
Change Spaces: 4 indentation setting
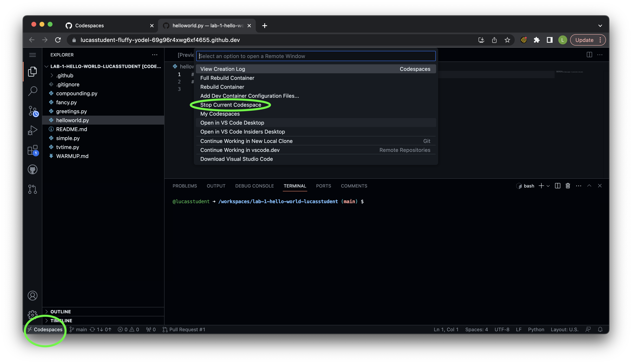pos(476,330)
